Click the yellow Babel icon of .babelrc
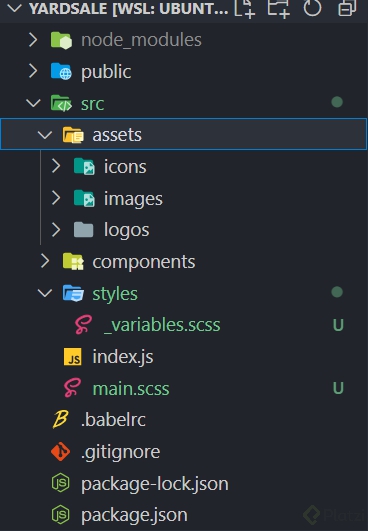 tap(61, 419)
